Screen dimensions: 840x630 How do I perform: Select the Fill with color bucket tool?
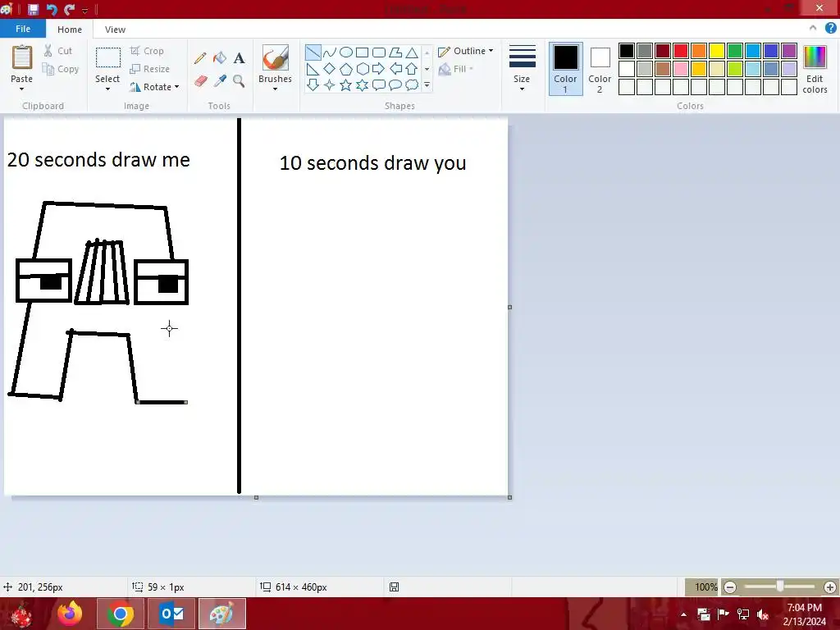(x=220, y=58)
